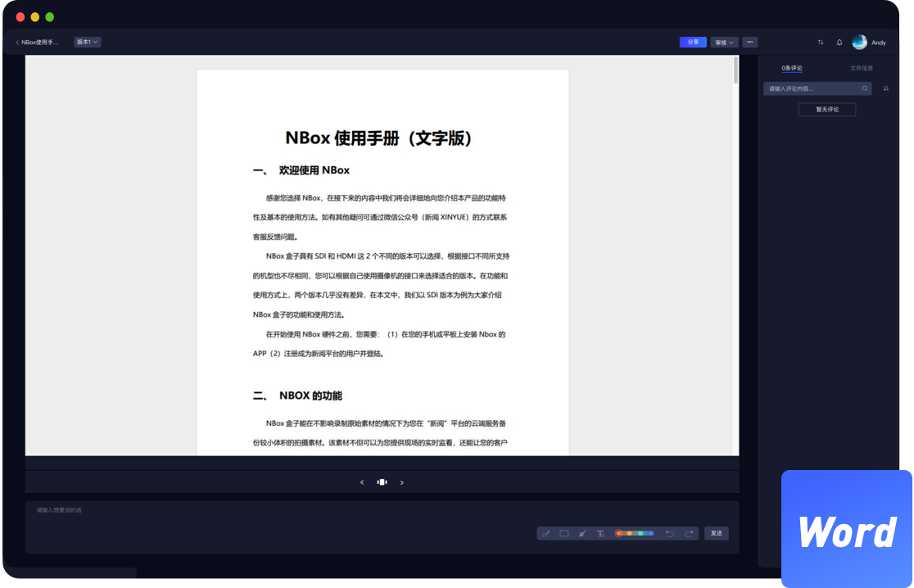Screen dimensions: 914x588
Task: Undo the last annotation
Action: click(670, 533)
